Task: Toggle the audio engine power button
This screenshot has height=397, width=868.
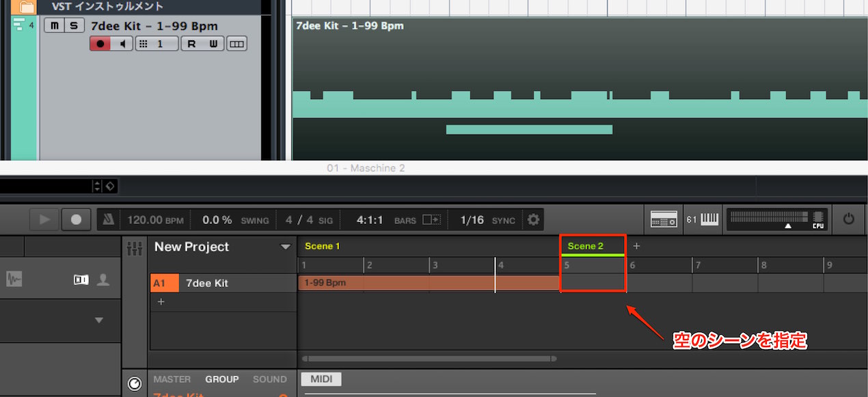Action: (x=849, y=219)
